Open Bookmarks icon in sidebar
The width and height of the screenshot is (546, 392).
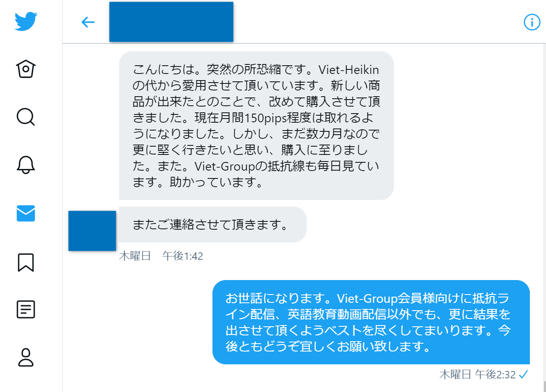(x=26, y=262)
